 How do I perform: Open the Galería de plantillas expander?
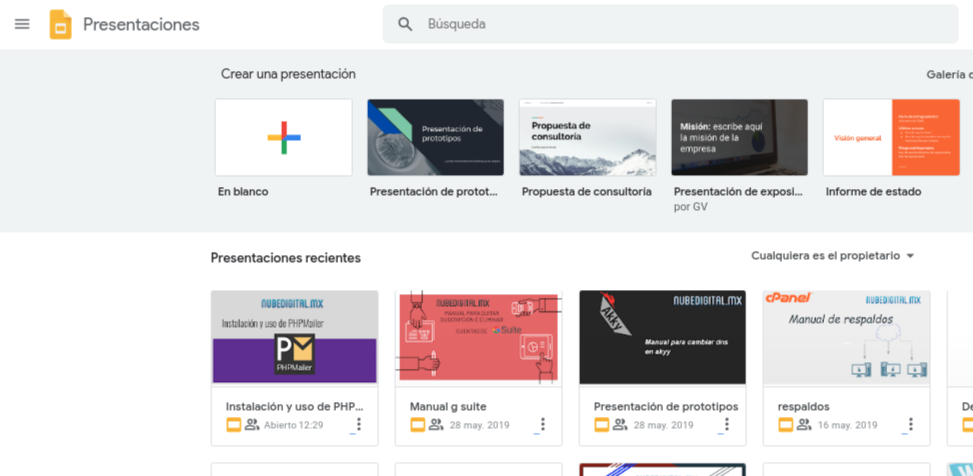950,74
